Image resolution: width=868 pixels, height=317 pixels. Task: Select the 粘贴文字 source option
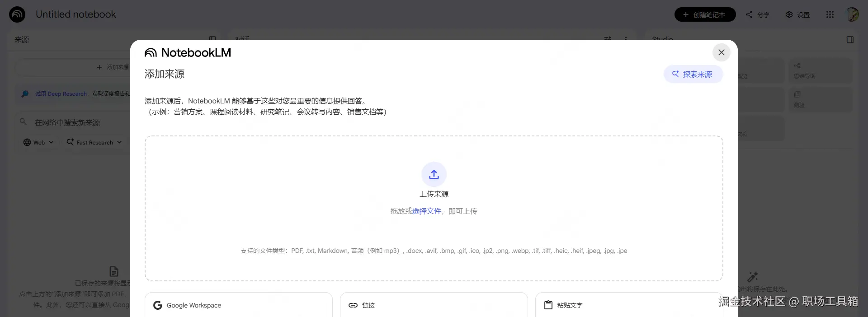[629, 305]
